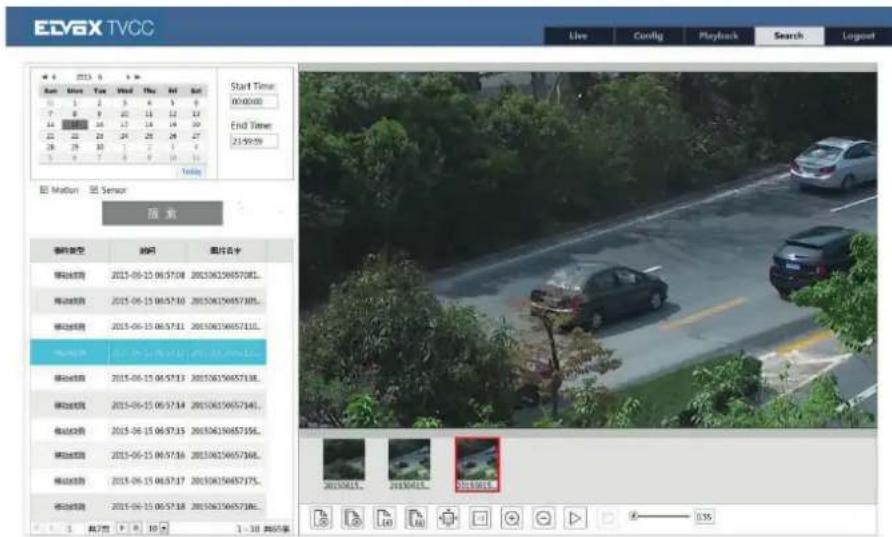Click the second file-export icon in the bottom toolbar

point(353,518)
